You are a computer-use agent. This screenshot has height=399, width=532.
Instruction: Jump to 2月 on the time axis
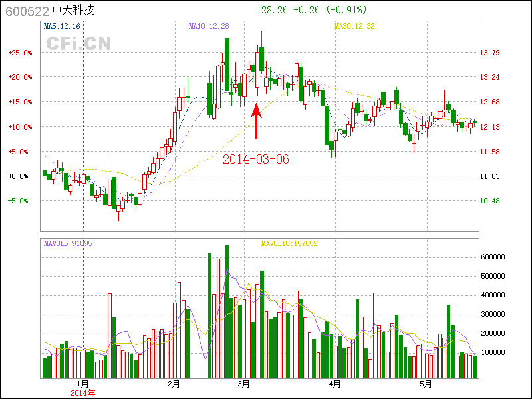point(174,384)
